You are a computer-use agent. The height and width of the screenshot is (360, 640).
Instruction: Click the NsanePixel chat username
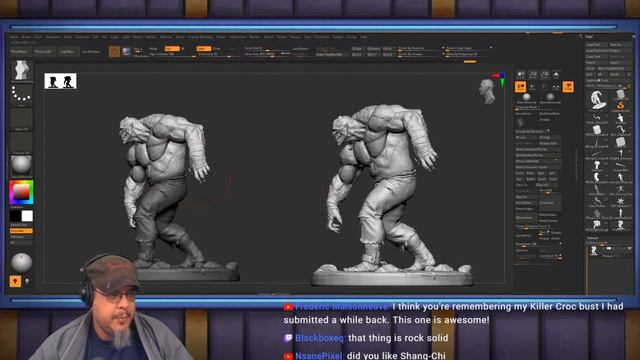(x=319, y=356)
